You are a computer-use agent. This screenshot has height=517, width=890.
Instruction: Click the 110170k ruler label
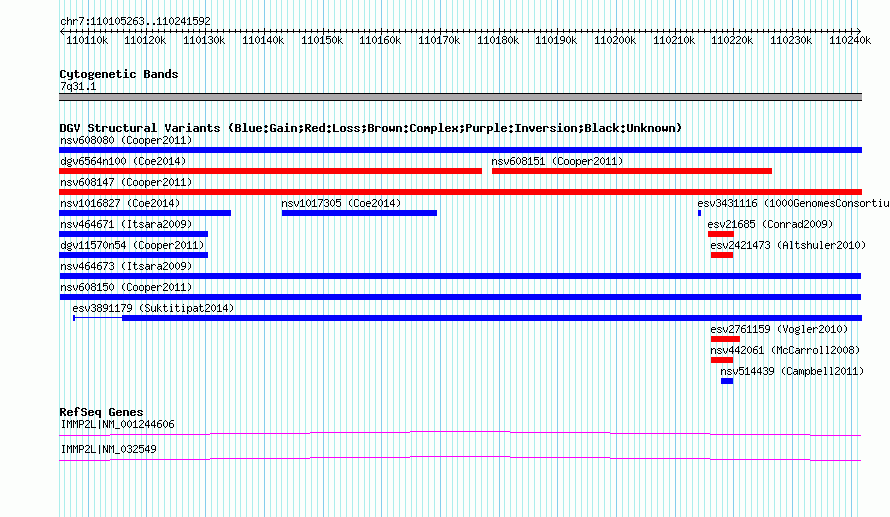tap(439, 40)
